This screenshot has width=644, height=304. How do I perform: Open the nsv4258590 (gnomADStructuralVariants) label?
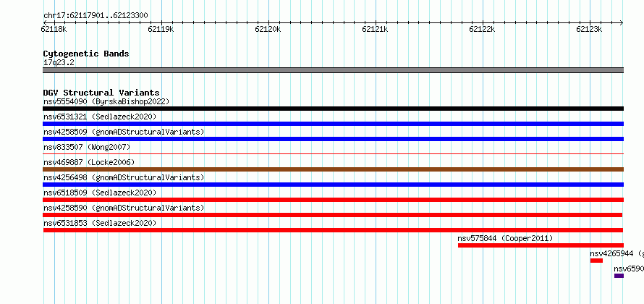click(124, 208)
